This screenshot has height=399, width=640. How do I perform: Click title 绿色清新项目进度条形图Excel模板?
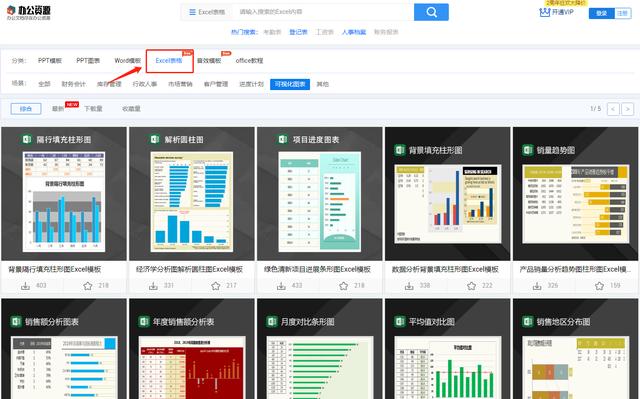[318, 269]
